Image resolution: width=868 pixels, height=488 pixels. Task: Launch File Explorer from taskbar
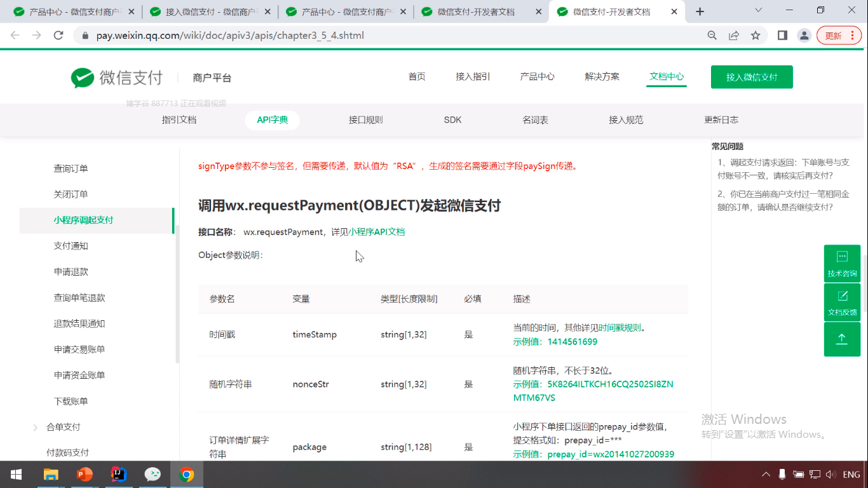pos(51,475)
